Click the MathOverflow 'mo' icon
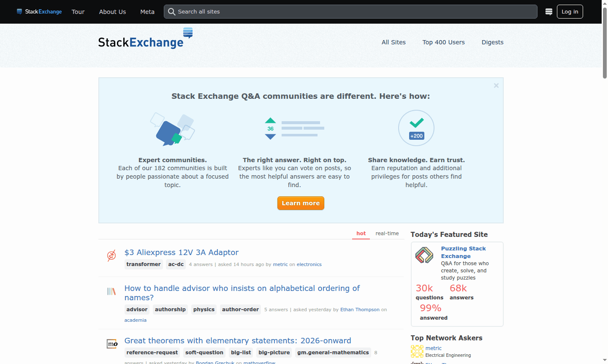This screenshot has width=608, height=364. (x=111, y=344)
